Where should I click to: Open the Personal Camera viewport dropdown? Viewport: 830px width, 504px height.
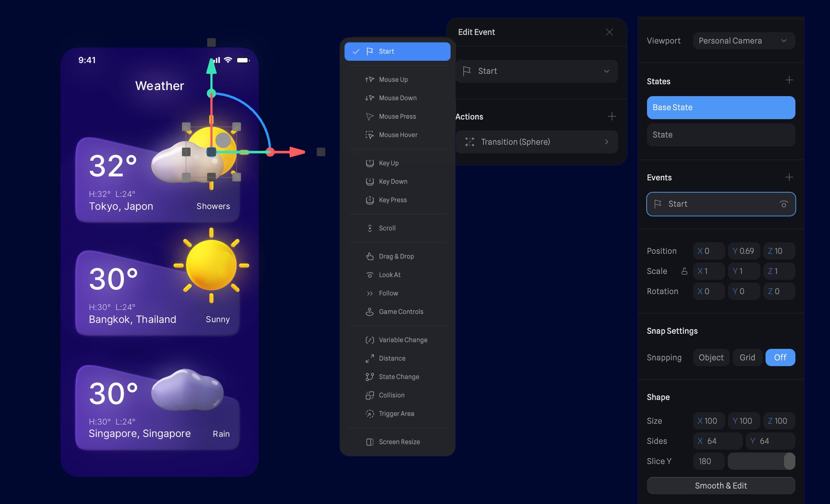[744, 41]
